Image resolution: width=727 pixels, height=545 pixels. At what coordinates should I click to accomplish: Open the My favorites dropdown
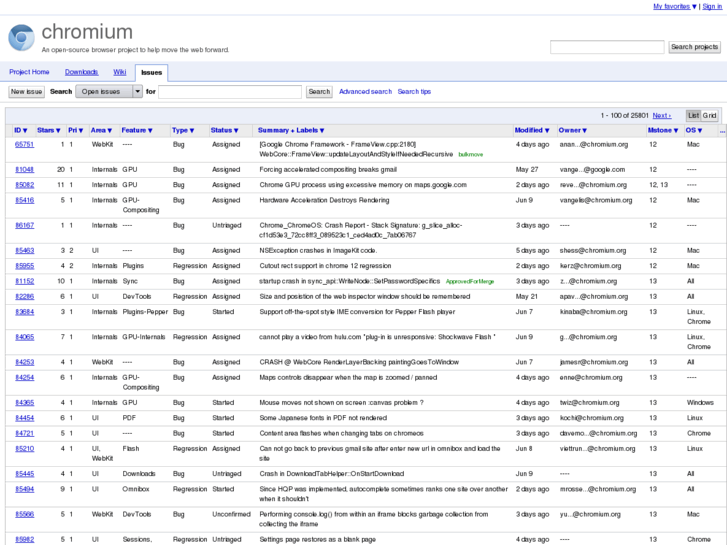[675, 6]
